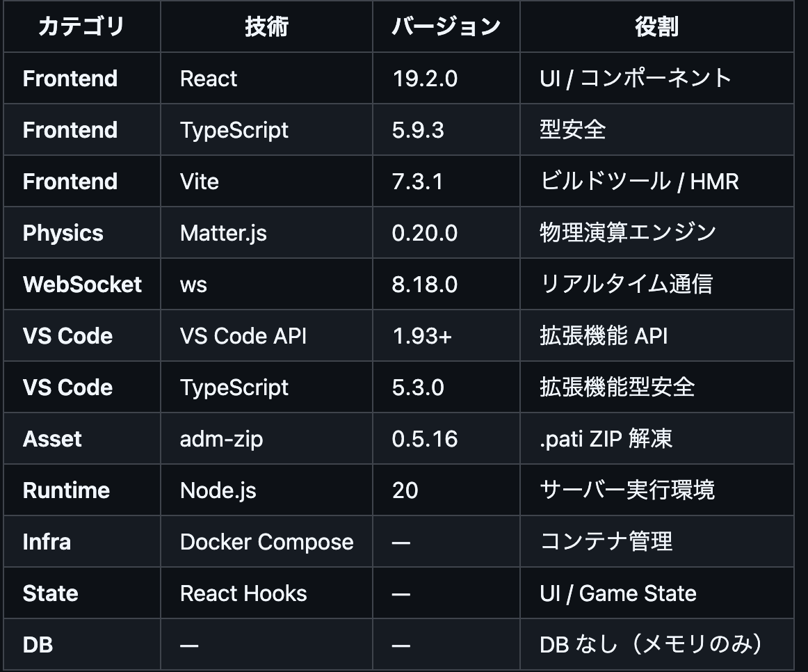Click the カテゴリ column header
The width and height of the screenshot is (808, 672).
click(81, 27)
